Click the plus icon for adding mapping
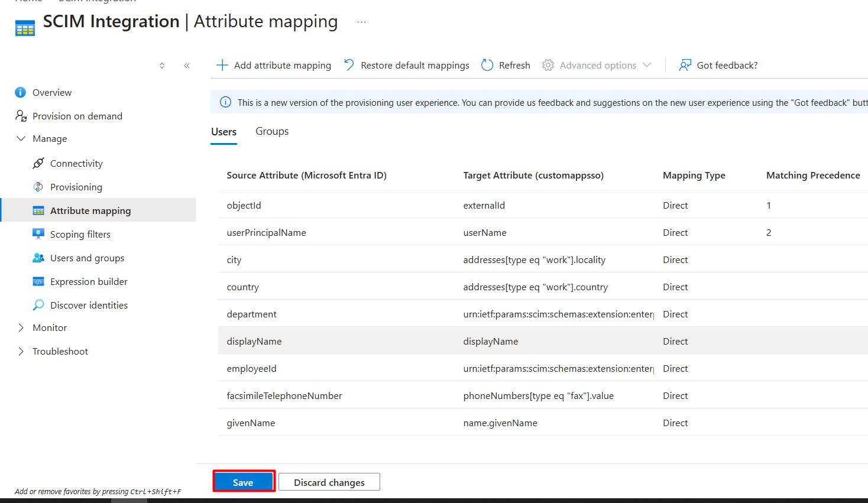Image resolution: width=868 pixels, height=503 pixels. pos(222,65)
